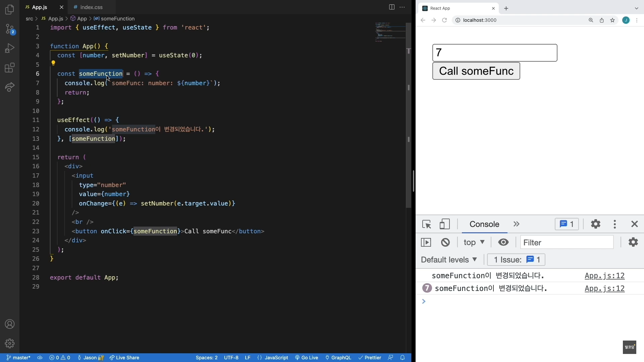The image size is (644, 362).
Task: Toggle the console sidebar panel
Action: coord(426,242)
